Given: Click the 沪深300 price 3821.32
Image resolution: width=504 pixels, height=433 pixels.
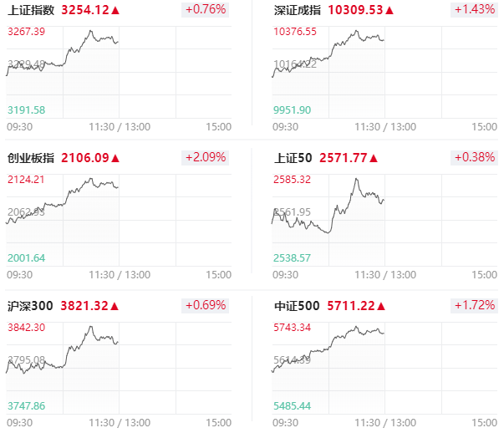Looking at the screenshot, I should tap(84, 306).
